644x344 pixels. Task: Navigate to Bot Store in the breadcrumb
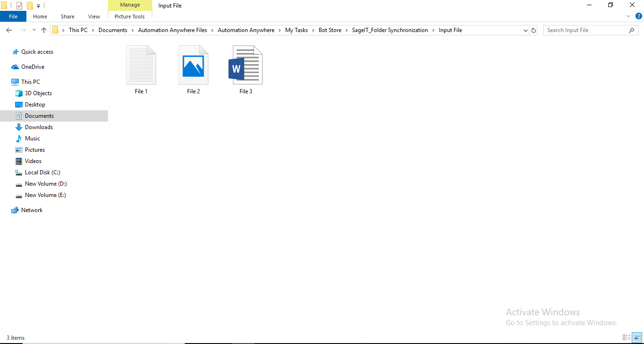click(330, 30)
